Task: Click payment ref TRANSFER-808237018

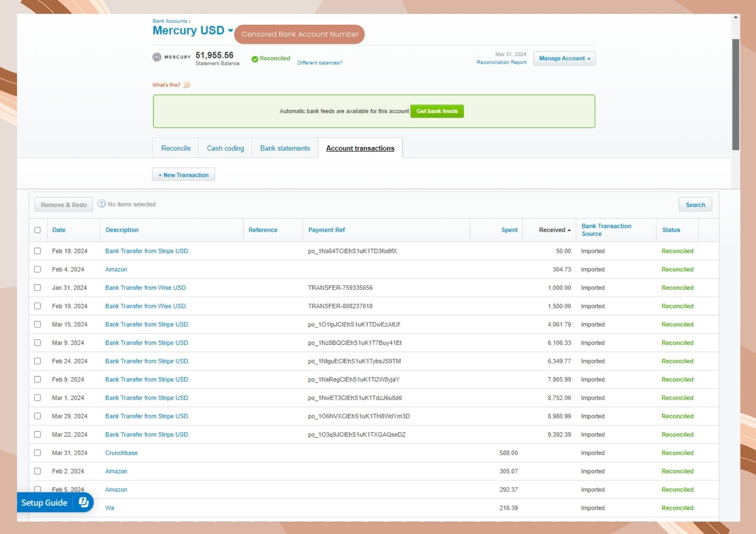Action: (340, 306)
